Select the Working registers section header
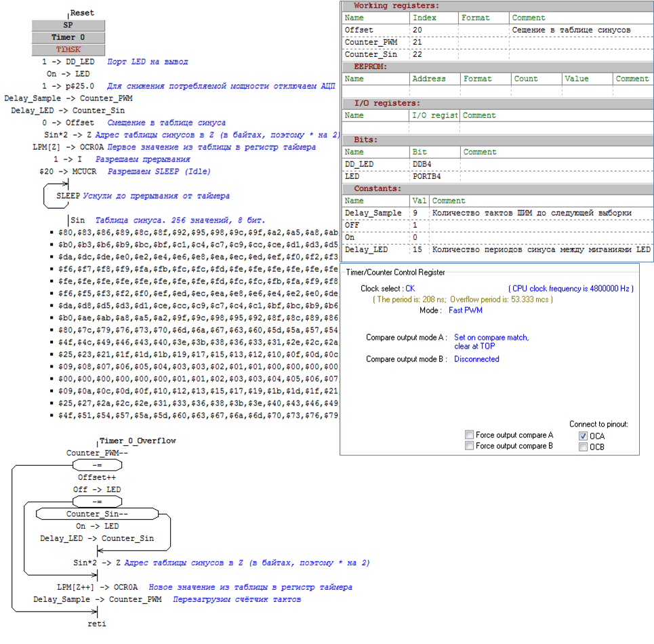This screenshot has width=654, height=644. (497, 6)
